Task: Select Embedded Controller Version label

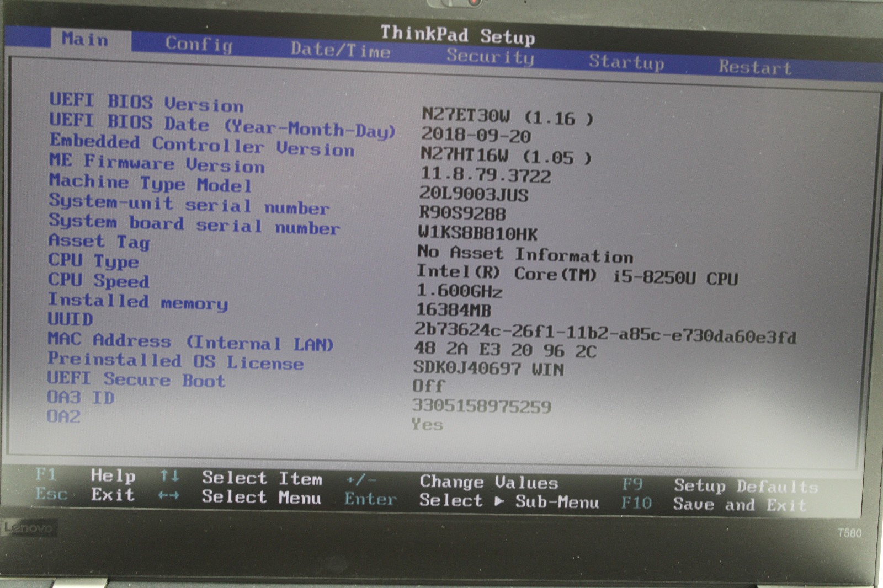Action: pyautogui.click(x=202, y=145)
